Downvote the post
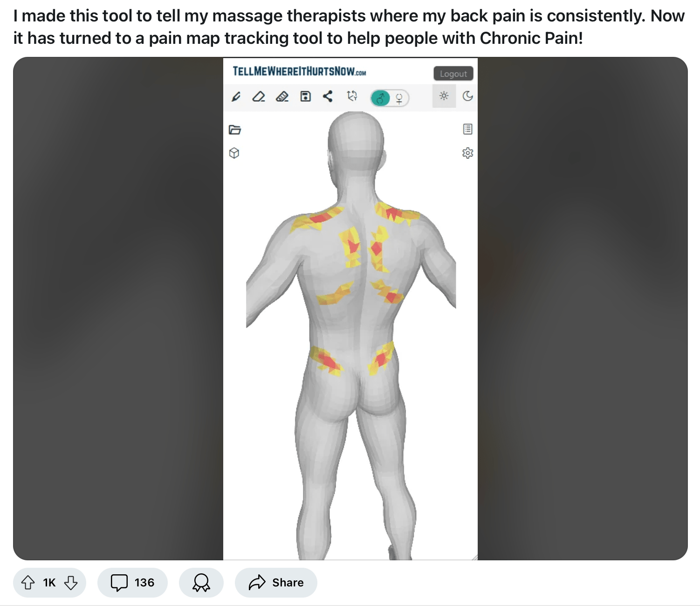700x606 pixels. click(71, 583)
